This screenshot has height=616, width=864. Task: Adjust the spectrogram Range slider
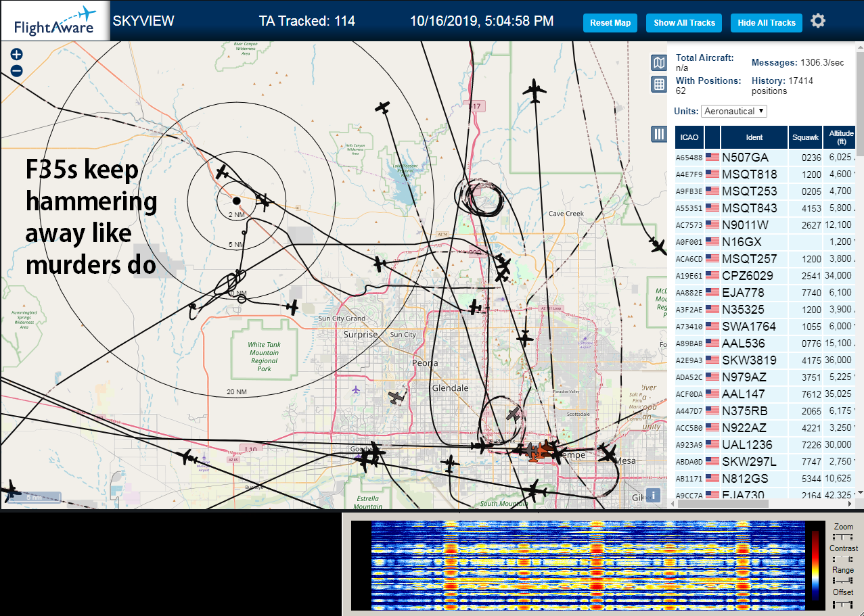(x=843, y=580)
